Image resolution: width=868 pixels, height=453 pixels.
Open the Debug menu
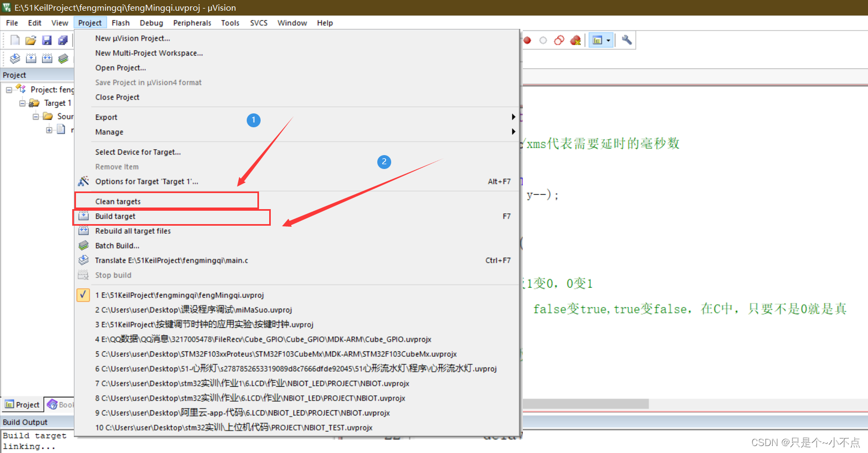pyautogui.click(x=151, y=23)
